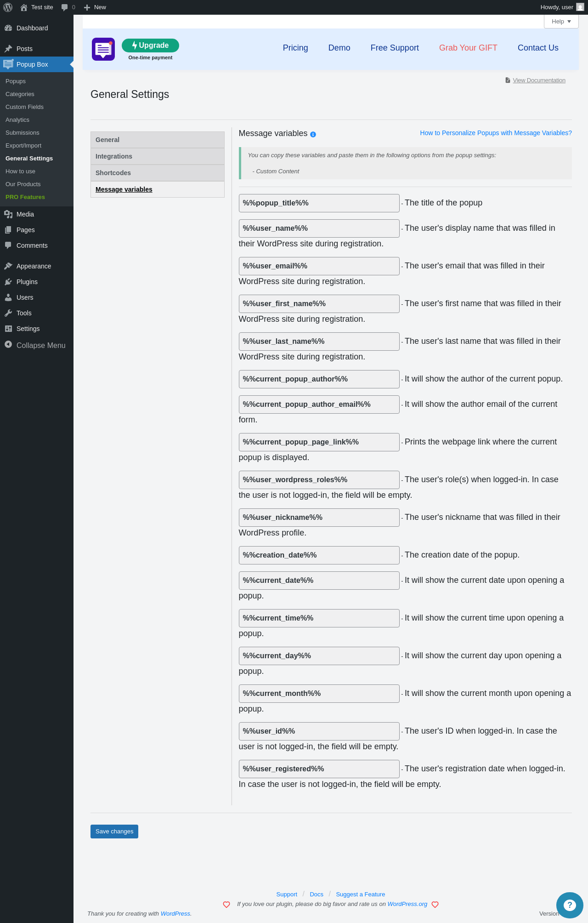Open the View Documentation link
The width and height of the screenshot is (588, 923).
[x=539, y=80]
